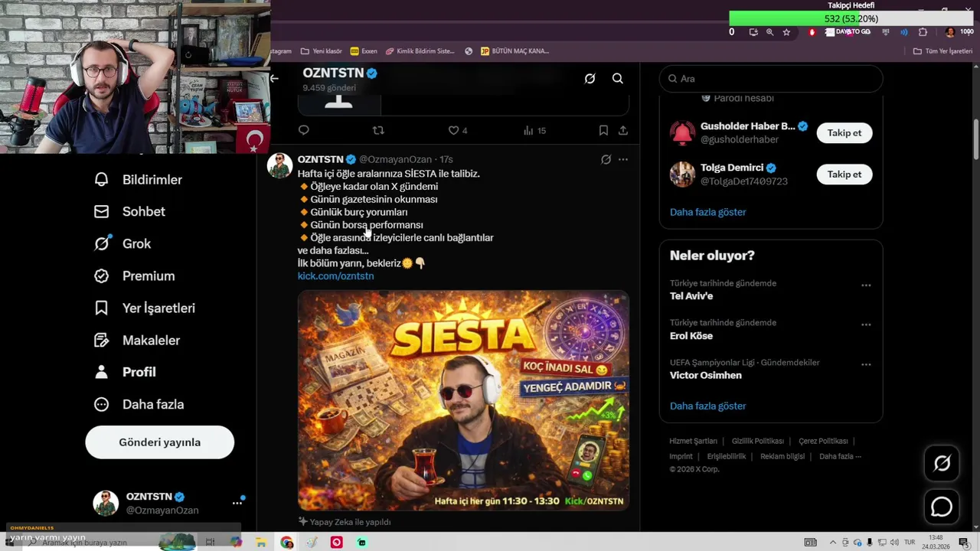This screenshot has height=551, width=980.
Task: Open browser extensions puzzle icon
Action: (x=923, y=32)
